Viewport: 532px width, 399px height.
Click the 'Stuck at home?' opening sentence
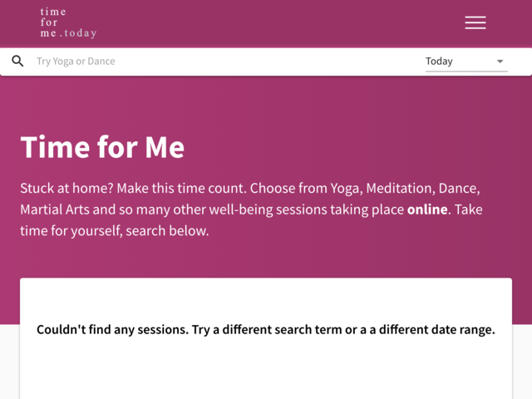click(x=69, y=188)
